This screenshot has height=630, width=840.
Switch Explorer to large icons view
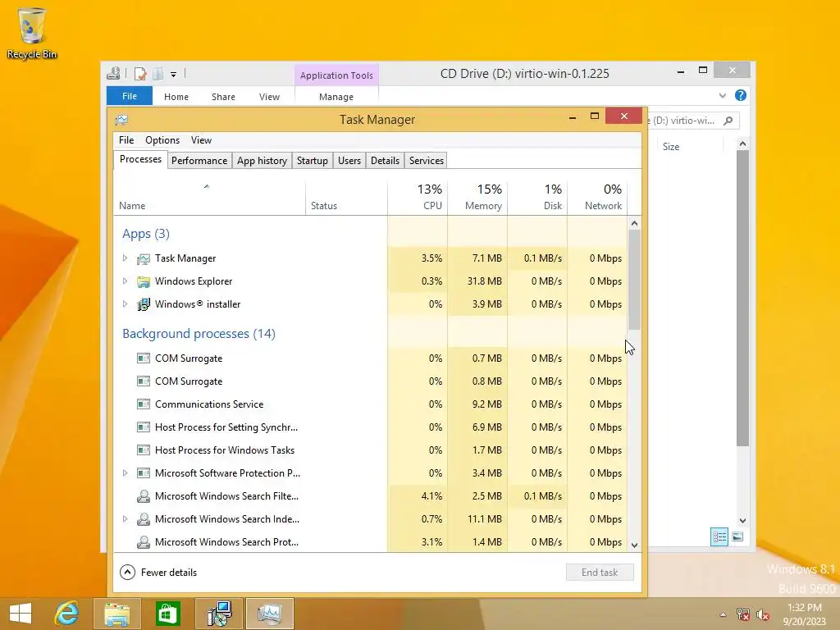[x=737, y=536]
